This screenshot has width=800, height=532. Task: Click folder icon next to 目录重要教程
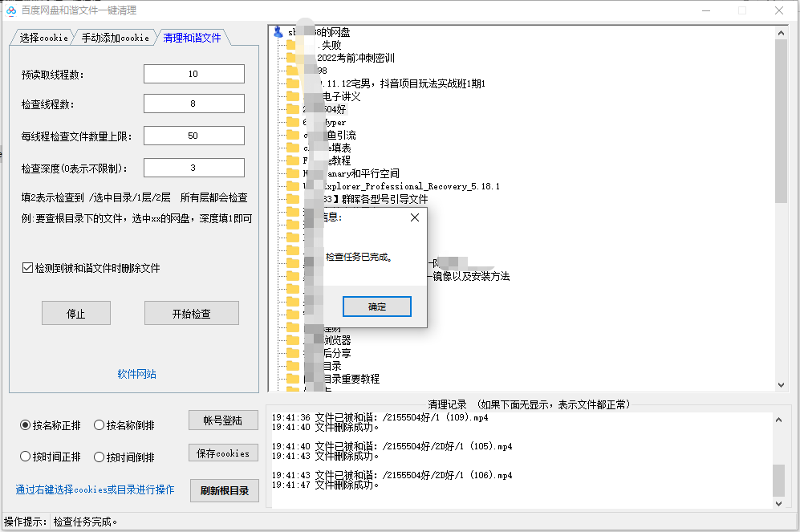292,379
